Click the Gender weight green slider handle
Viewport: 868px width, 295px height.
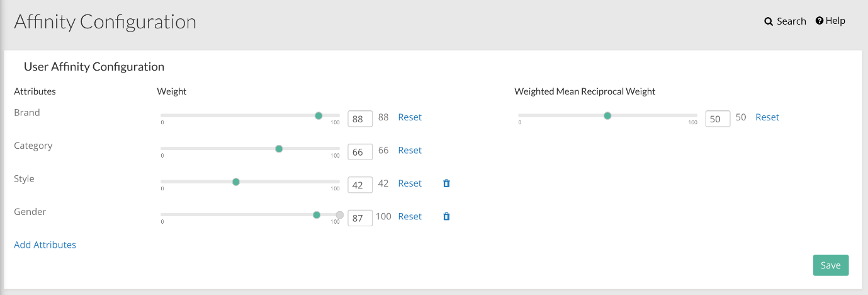tap(317, 215)
